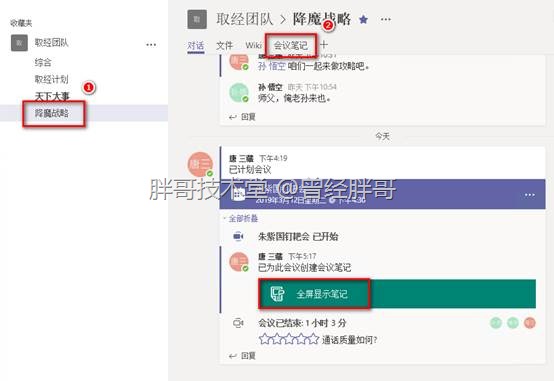Select the 天下大事 channel

(52, 96)
